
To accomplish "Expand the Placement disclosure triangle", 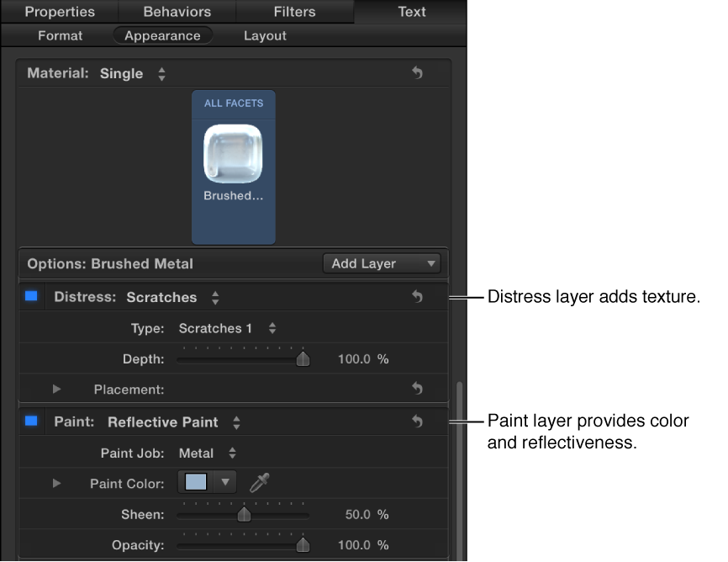I will pyautogui.click(x=56, y=389).
